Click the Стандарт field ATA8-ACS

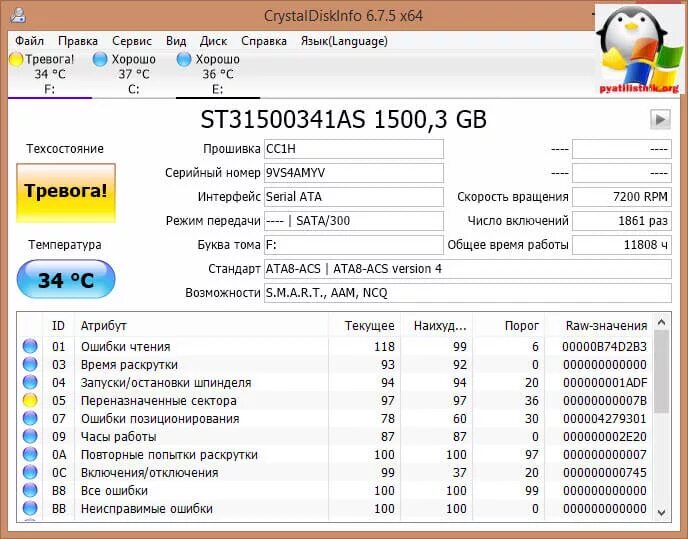coord(468,269)
